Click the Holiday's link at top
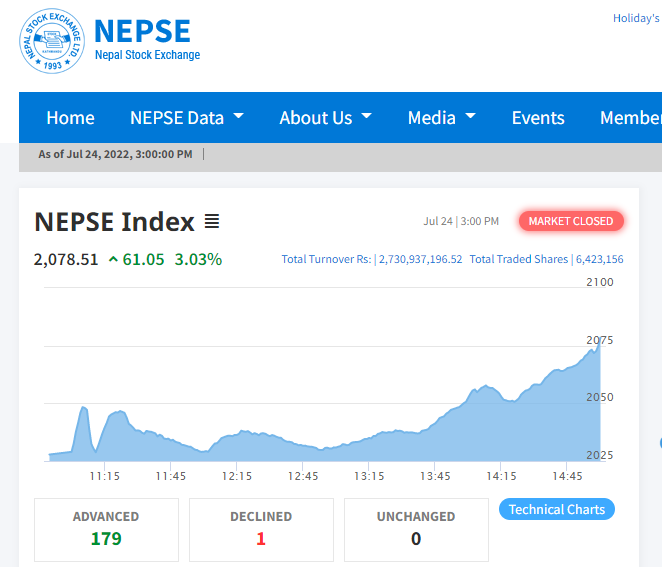 click(636, 18)
